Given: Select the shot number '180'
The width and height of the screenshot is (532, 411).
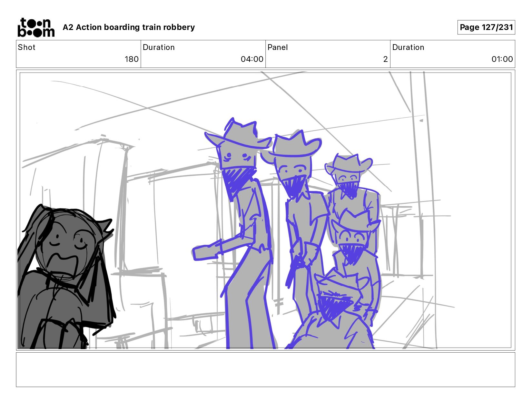Looking at the screenshot, I should [132, 59].
